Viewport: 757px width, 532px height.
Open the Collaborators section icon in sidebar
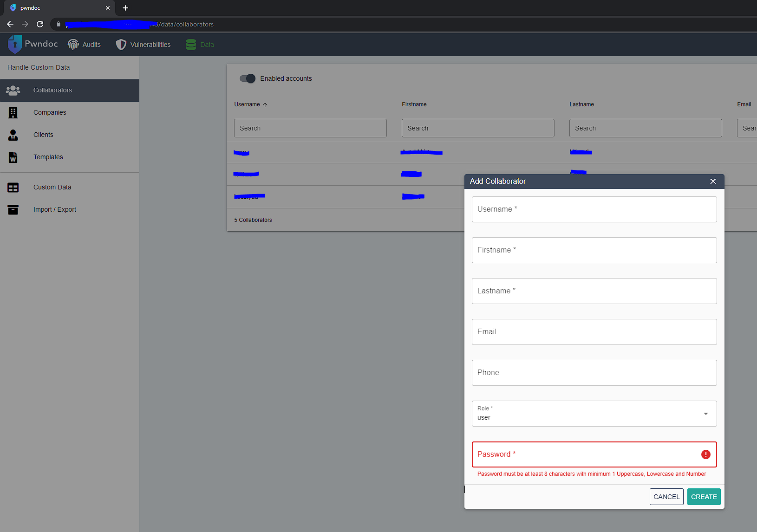[13, 90]
